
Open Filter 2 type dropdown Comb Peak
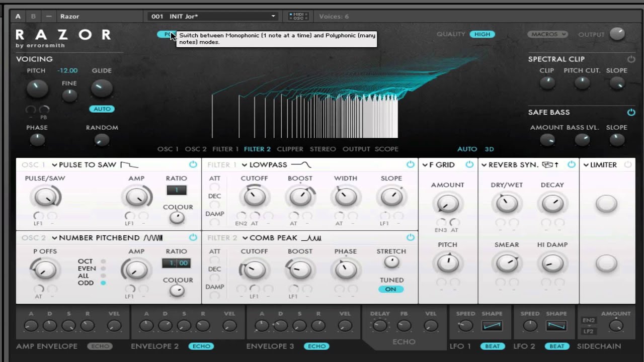[269, 238]
